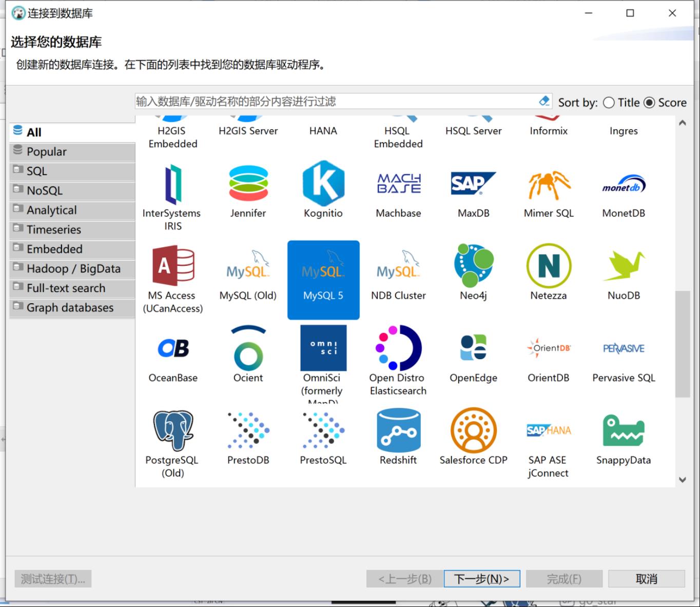The image size is (700, 607).
Task: Select the Neo4j database icon
Action: (474, 265)
